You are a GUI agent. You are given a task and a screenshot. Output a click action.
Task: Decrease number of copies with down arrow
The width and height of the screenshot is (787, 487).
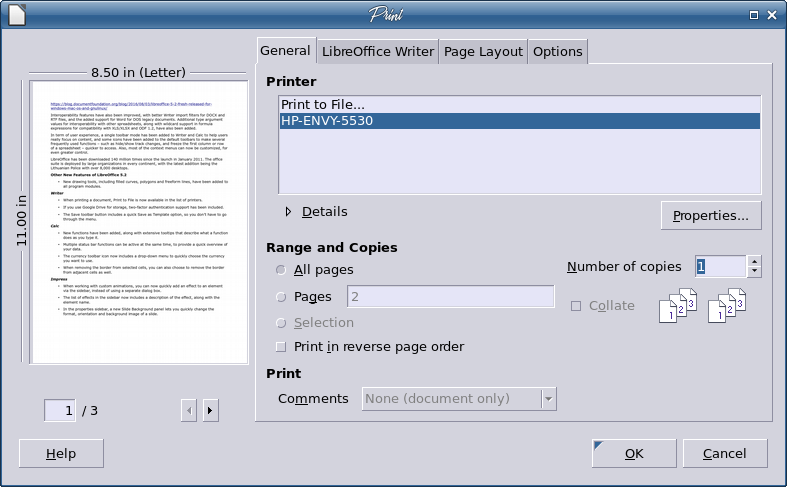click(754, 272)
